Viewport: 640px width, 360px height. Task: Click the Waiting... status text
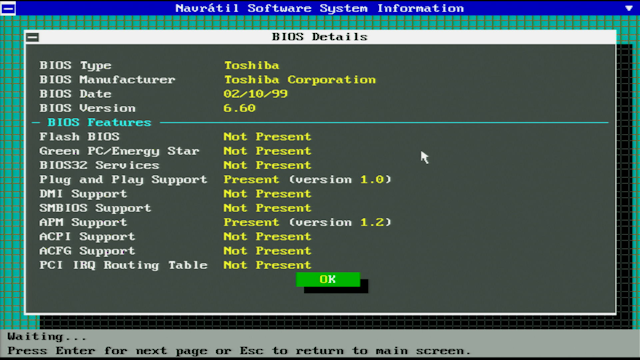(47, 337)
